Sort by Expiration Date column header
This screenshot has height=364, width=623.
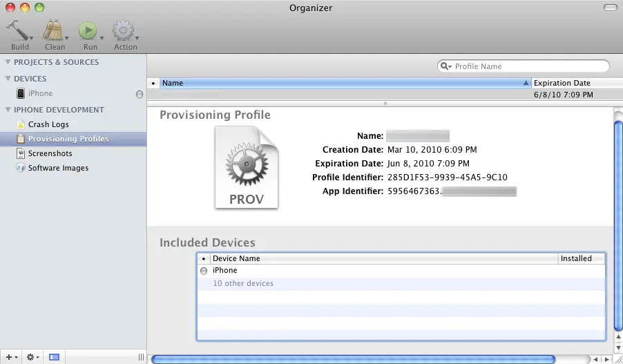[x=562, y=83]
